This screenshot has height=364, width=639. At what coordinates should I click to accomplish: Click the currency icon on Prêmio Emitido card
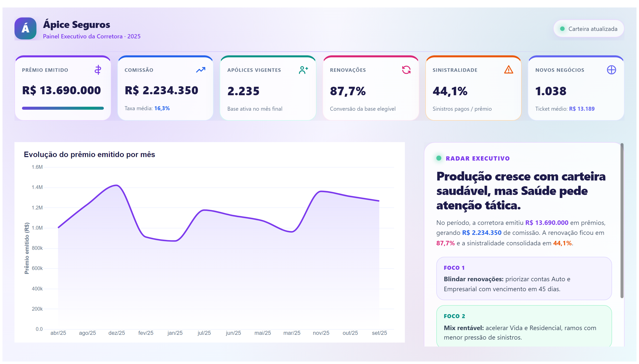[x=98, y=70]
